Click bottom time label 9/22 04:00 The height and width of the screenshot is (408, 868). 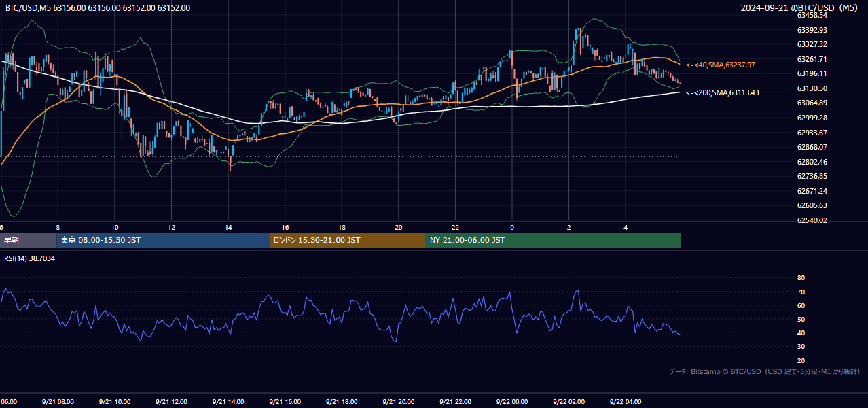625,402
